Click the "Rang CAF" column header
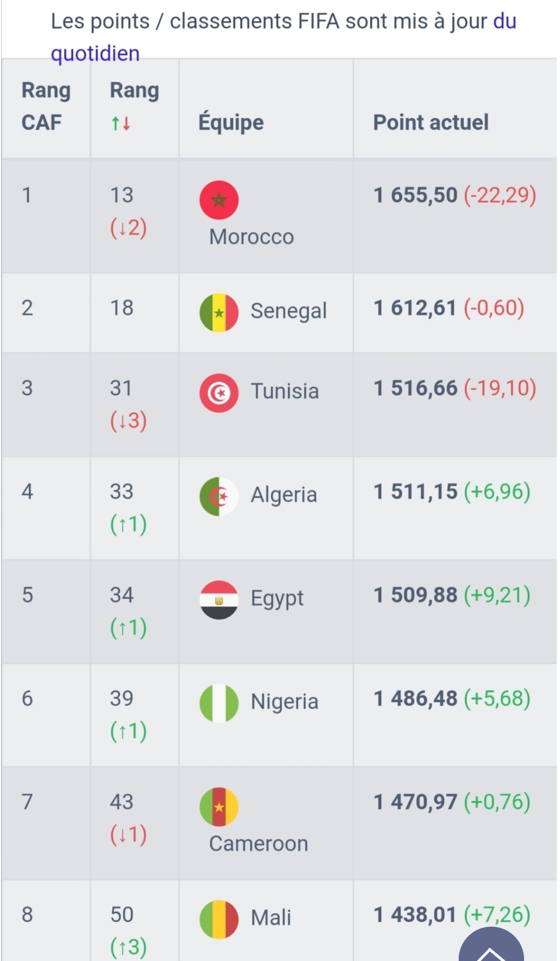 tap(46, 106)
